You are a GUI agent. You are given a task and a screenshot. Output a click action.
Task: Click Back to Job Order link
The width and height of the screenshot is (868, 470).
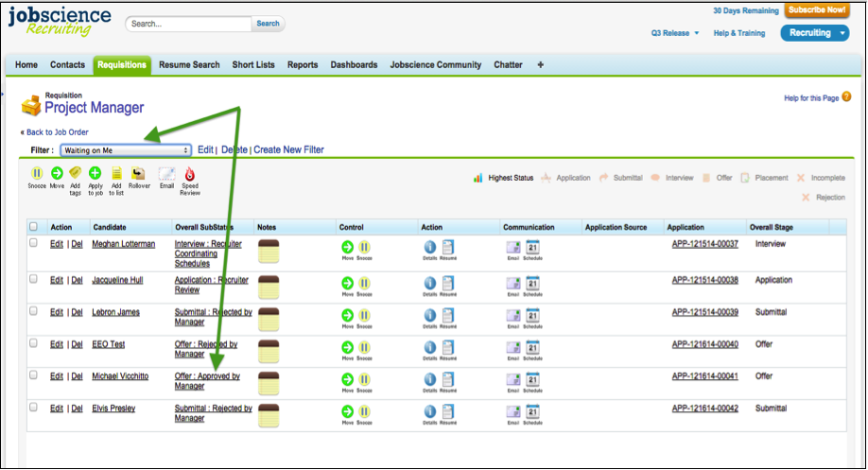[x=58, y=132]
